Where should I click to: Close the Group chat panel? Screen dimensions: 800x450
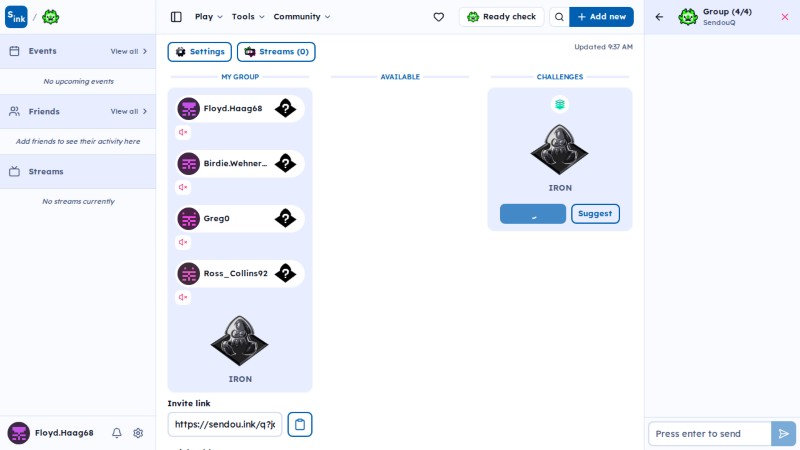pos(785,17)
